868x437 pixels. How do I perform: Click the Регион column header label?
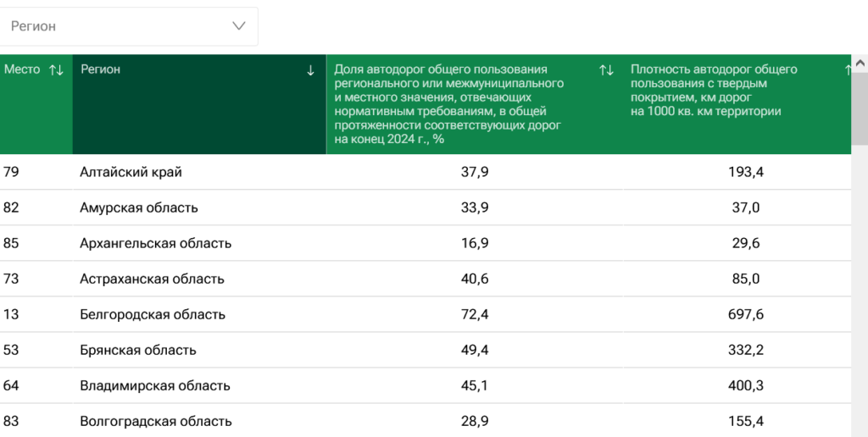coord(100,69)
